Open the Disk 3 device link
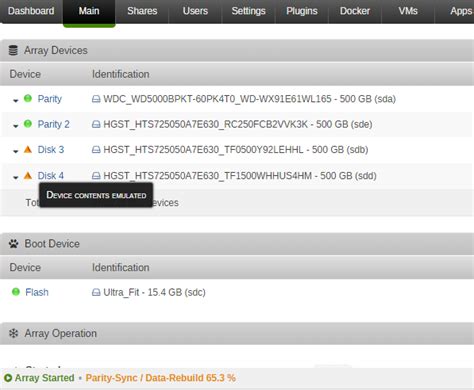Image resolution: width=474 pixels, height=390 pixels. (x=51, y=149)
